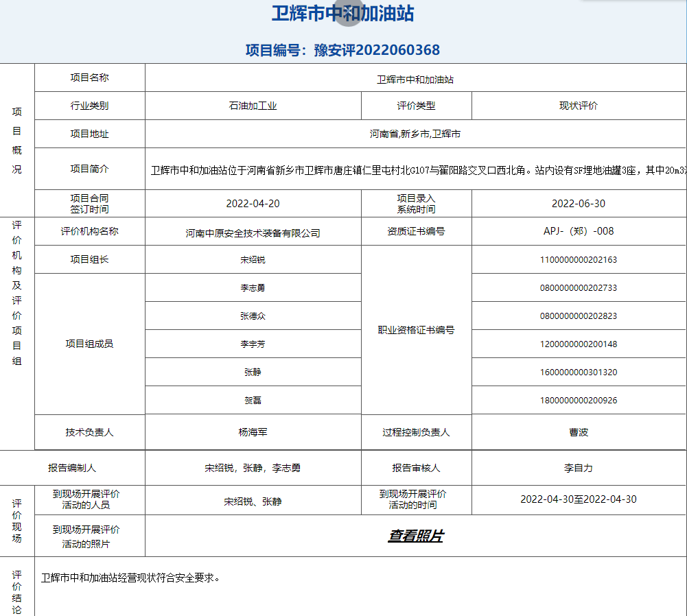Select project address 河南省,新乡市,卫辉市
687x616 pixels.
pos(415,134)
